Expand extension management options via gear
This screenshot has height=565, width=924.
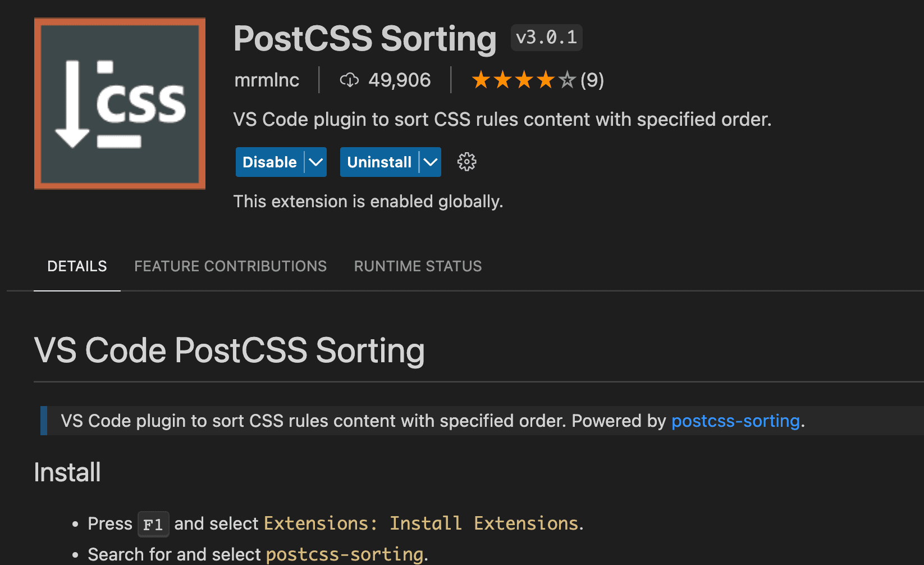(466, 162)
